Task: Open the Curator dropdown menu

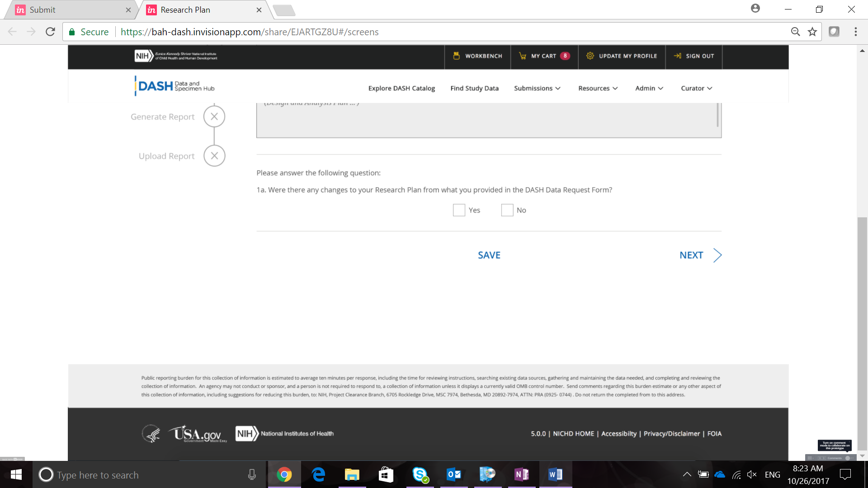Action: (696, 88)
